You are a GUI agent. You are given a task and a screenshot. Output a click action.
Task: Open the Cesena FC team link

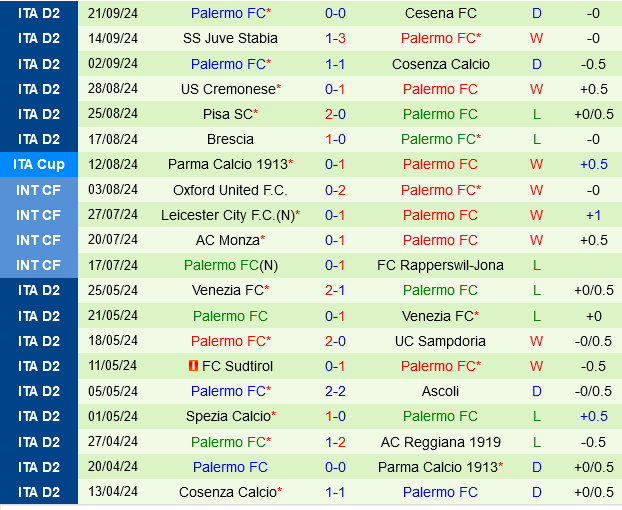[440, 14]
